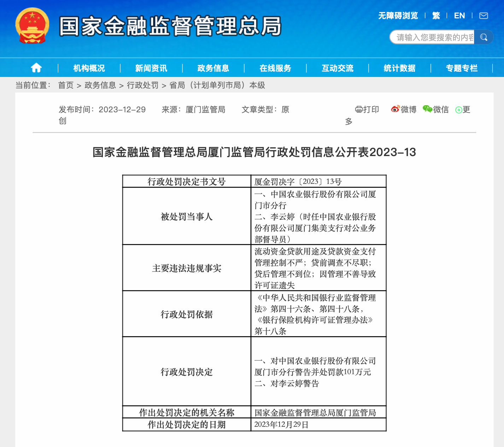Click the source text 厦门监管局
Viewport: 504px width, 447px height.
[x=205, y=109]
